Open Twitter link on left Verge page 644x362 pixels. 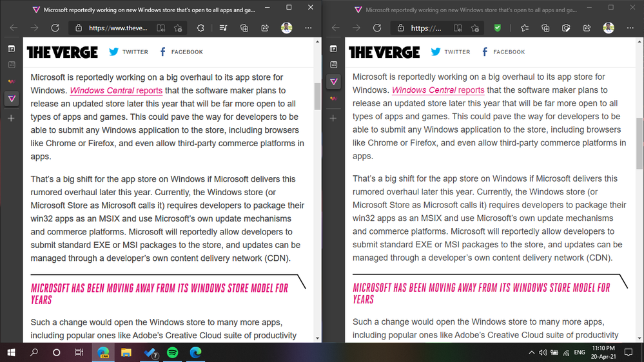[128, 52]
